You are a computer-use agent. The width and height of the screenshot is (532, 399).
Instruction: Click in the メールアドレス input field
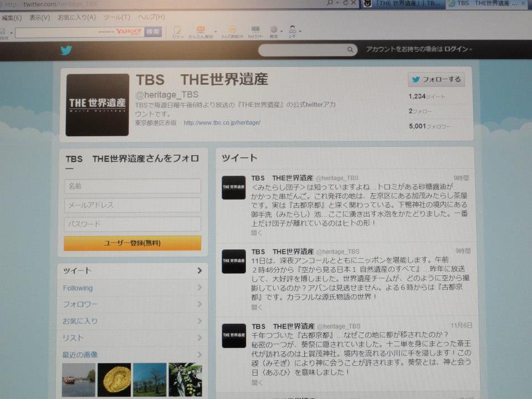coord(132,205)
